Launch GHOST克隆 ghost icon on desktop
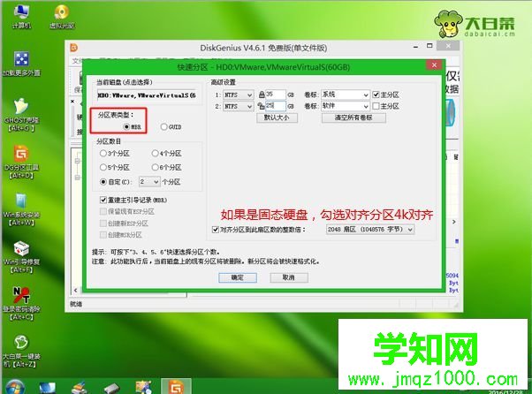The height and width of the screenshot is (394, 532). click(x=21, y=114)
